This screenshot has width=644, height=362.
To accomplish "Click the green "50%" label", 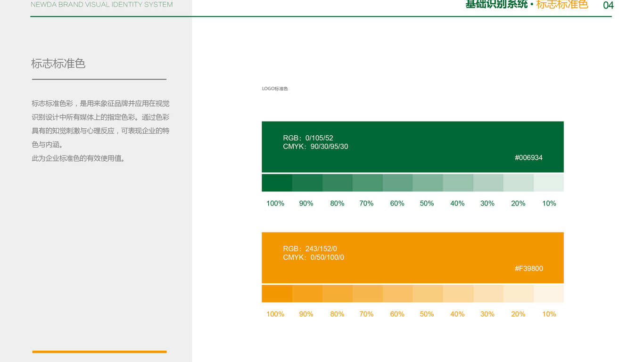I will click(x=427, y=204).
